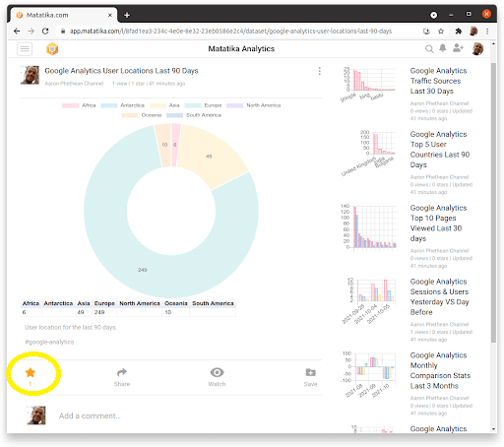Viewport: 504px width, 447px height.
Task: Open a new browser tab
Action: [x=127, y=15]
